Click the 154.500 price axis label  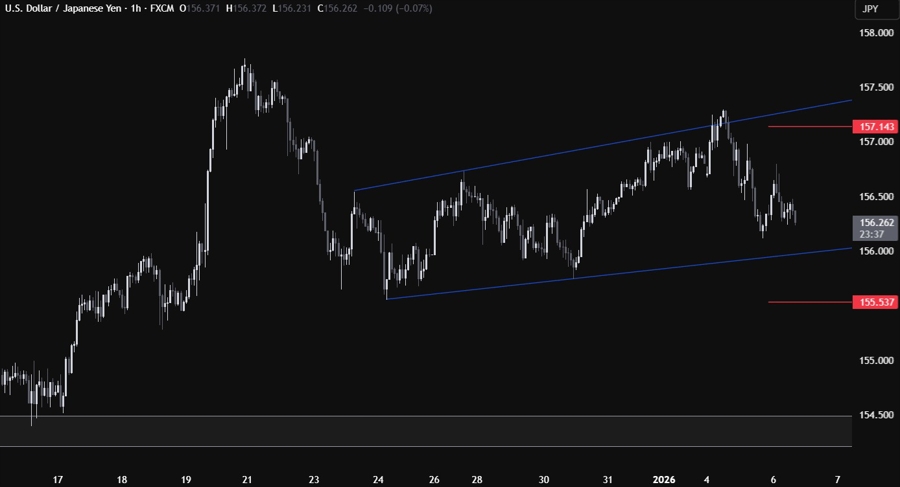click(876, 415)
